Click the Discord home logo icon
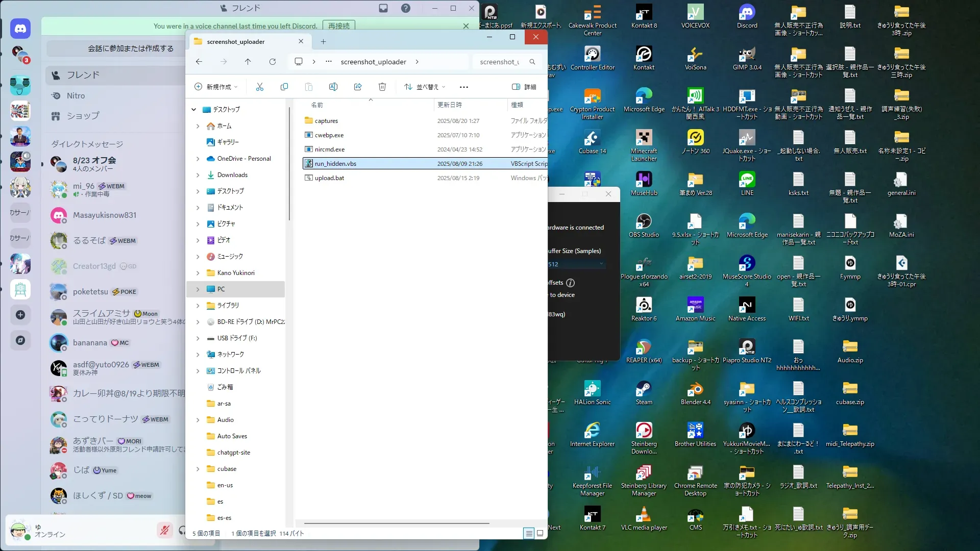The height and width of the screenshot is (551, 980). (20, 29)
